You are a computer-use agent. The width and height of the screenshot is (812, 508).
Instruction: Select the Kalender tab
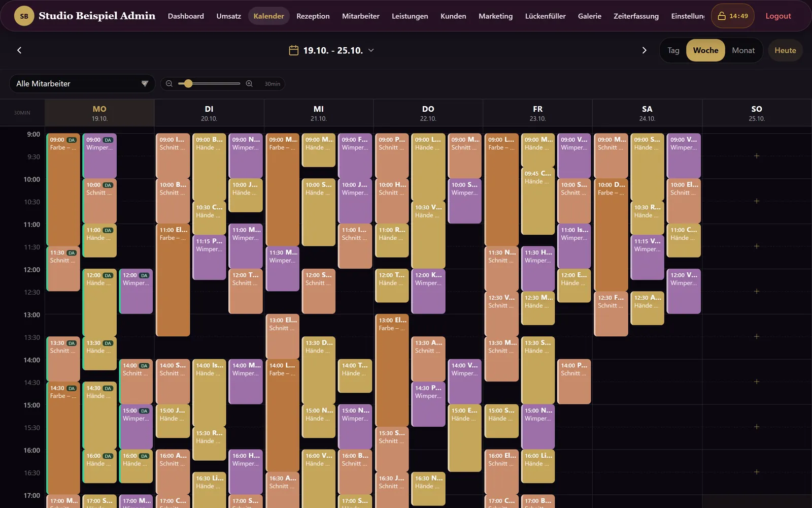point(268,16)
